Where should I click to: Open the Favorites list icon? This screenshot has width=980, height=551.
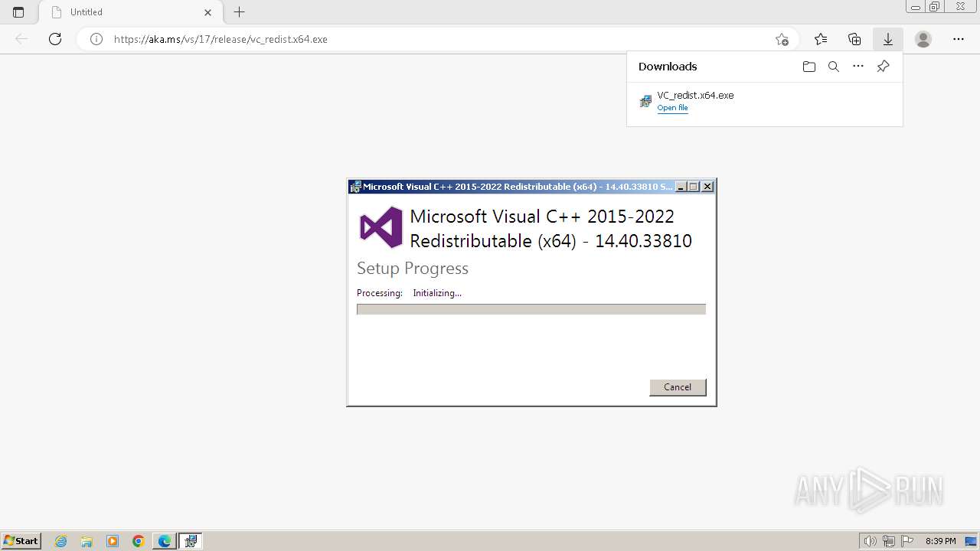coord(821,39)
